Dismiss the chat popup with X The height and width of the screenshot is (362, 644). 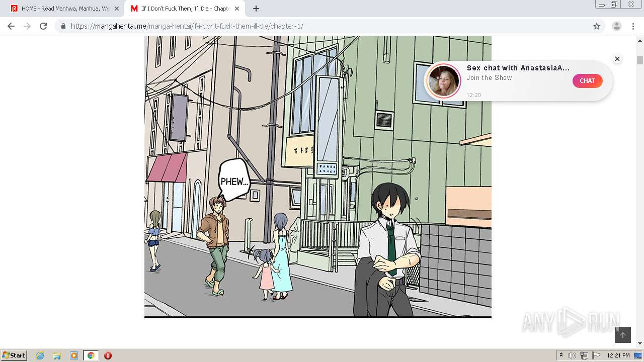tap(617, 59)
